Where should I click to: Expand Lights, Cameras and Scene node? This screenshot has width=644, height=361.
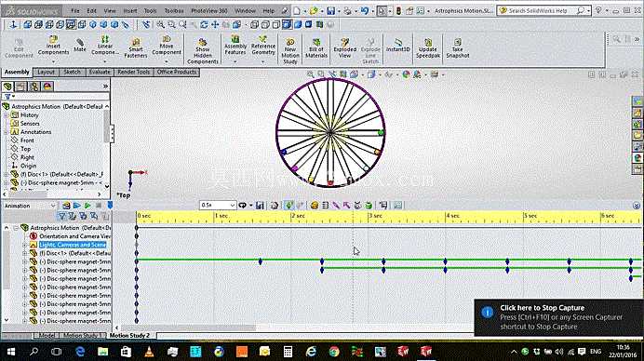pos(24,245)
